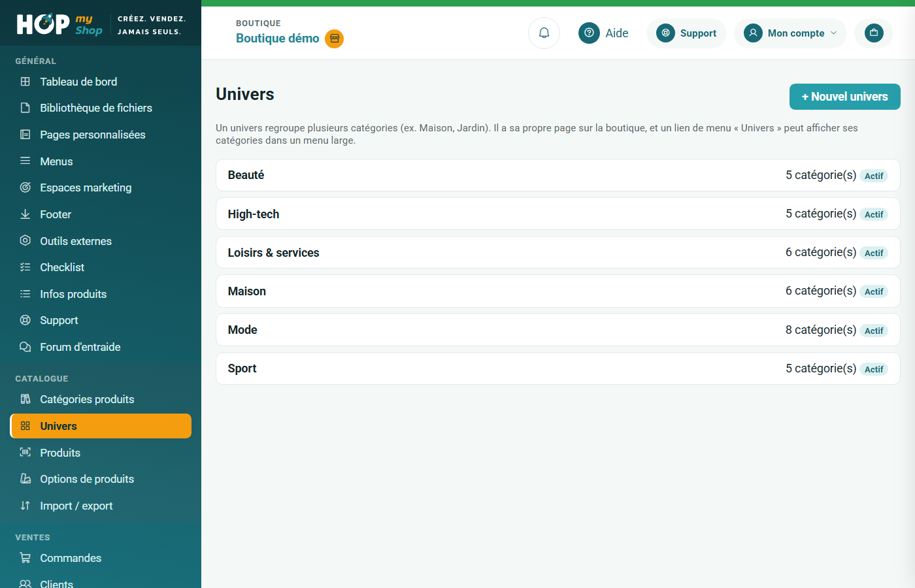Click the HOP my Shop logo
Image resolution: width=915 pixels, height=588 pixels.
[59, 25]
